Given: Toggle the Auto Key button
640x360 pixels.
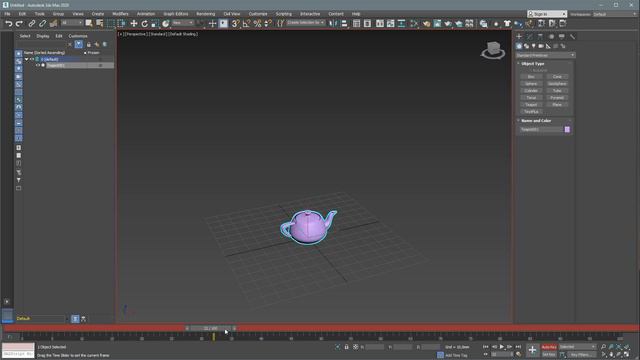Looking at the screenshot, I should [549, 347].
